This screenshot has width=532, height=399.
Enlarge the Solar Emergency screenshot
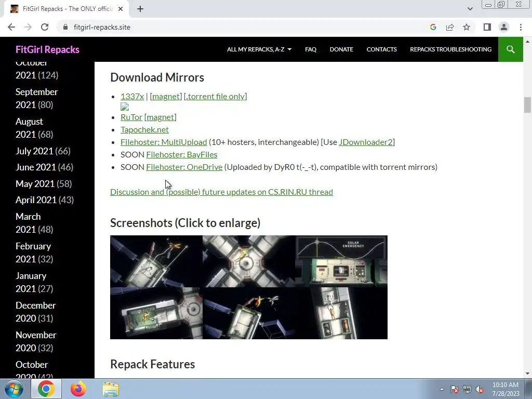(x=341, y=261)
